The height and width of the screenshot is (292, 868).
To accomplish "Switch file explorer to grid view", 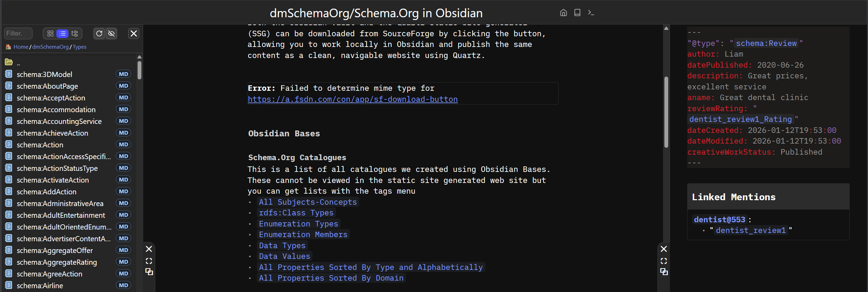I will 50,33.
